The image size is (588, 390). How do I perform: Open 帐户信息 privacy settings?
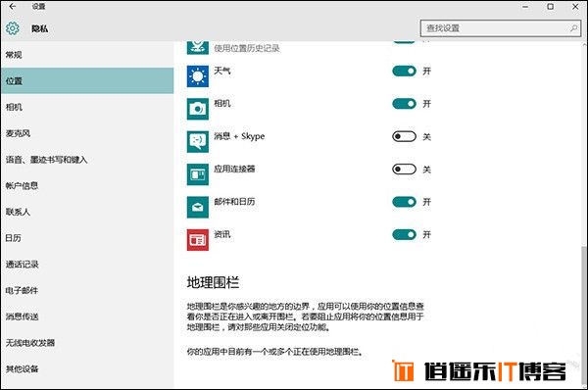(87, 185)
